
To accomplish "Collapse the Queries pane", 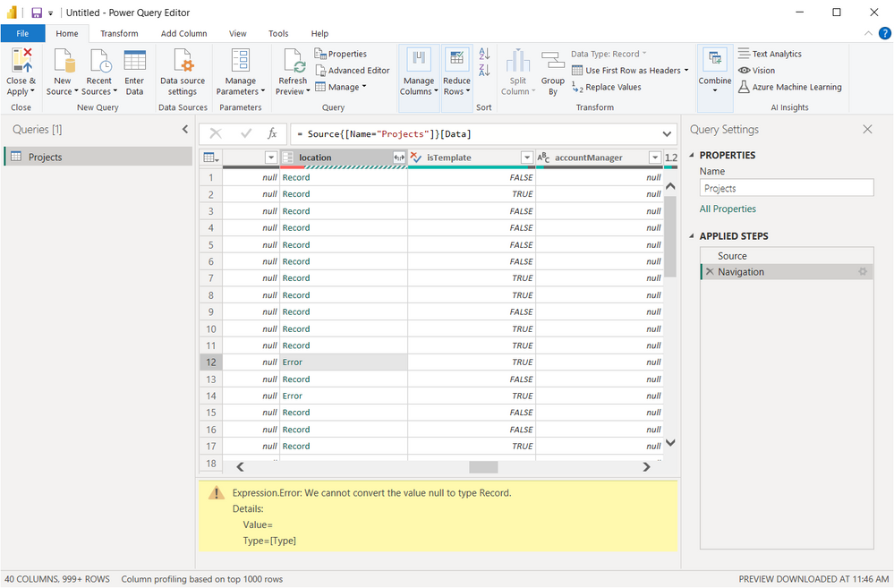I will tap(184, 130).
